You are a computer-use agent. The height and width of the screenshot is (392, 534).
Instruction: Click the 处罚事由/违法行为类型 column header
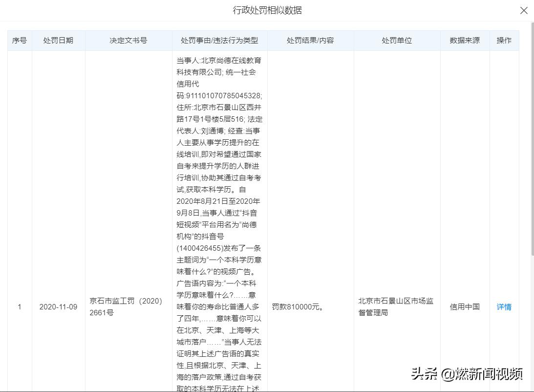[218, 41]
